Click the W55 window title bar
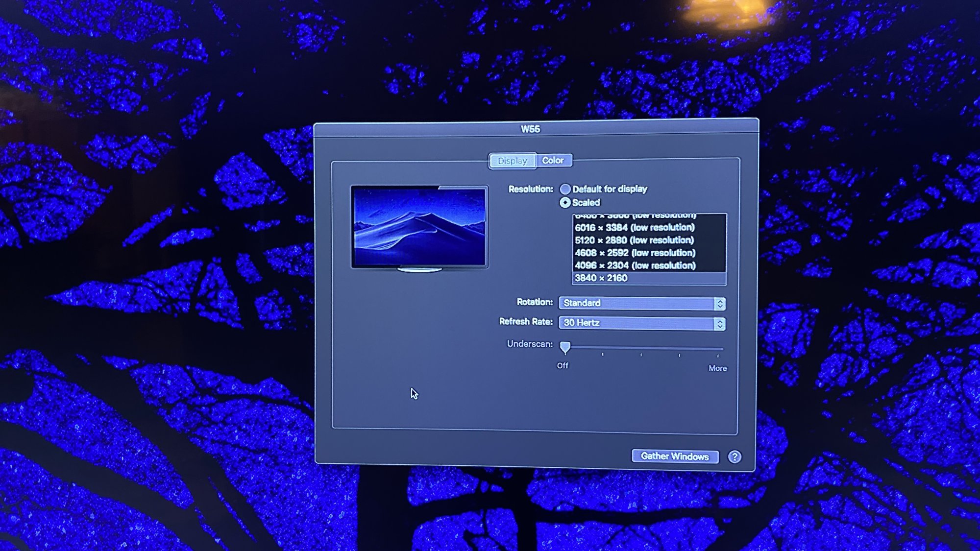The height and width of the screenshot is (551, 980). point(531,129)
